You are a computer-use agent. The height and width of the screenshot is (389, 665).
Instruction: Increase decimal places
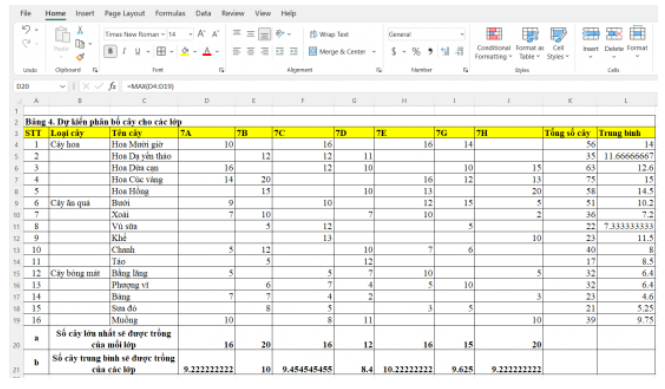[x=445, y=51]
